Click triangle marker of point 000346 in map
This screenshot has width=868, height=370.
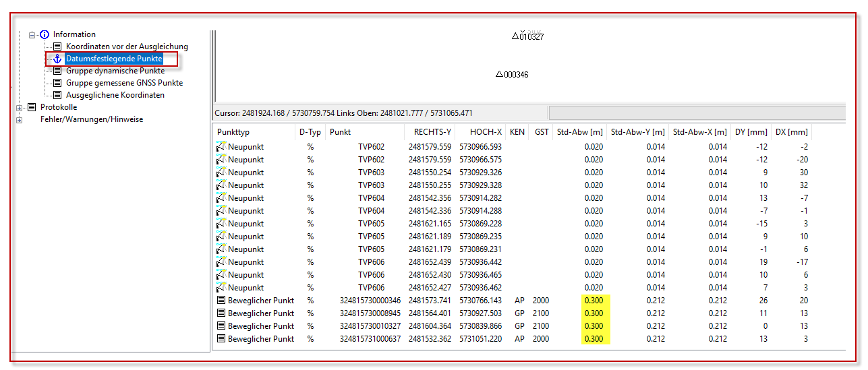click(x=499, y=74)
